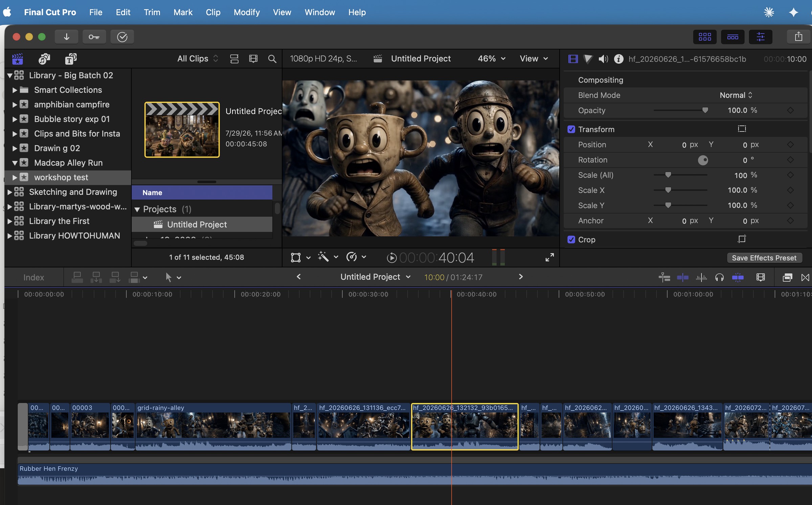Image resolution: width=812 pixels, height=505 pixels.
Task: Uncheck the Transform checkbox
Action: [571, 129]
